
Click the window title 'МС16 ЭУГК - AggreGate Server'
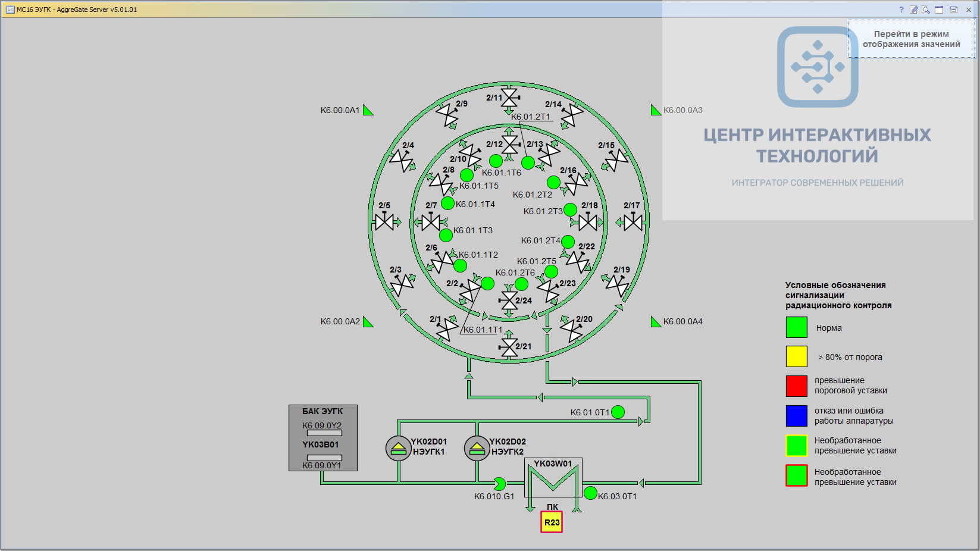click(77, 10)
